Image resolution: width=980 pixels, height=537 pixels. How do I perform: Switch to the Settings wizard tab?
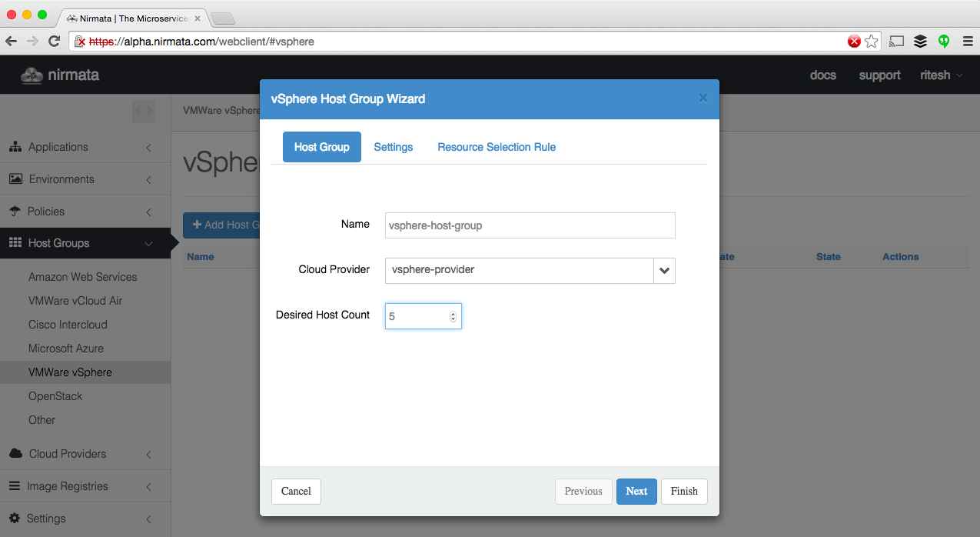(394, 147)
